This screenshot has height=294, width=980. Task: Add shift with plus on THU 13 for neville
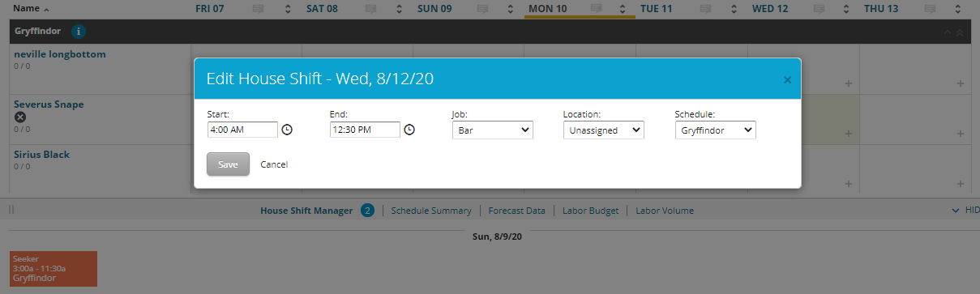(x=960, y=83)
